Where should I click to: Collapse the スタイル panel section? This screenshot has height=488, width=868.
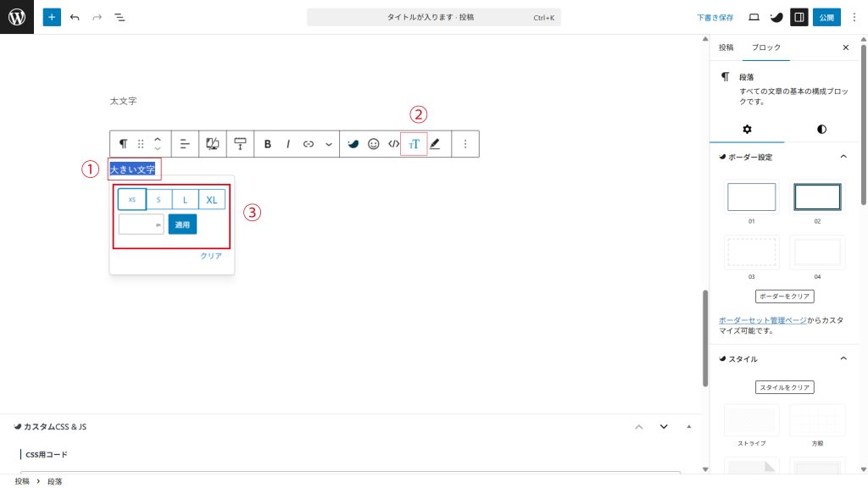tap(843, 358)
